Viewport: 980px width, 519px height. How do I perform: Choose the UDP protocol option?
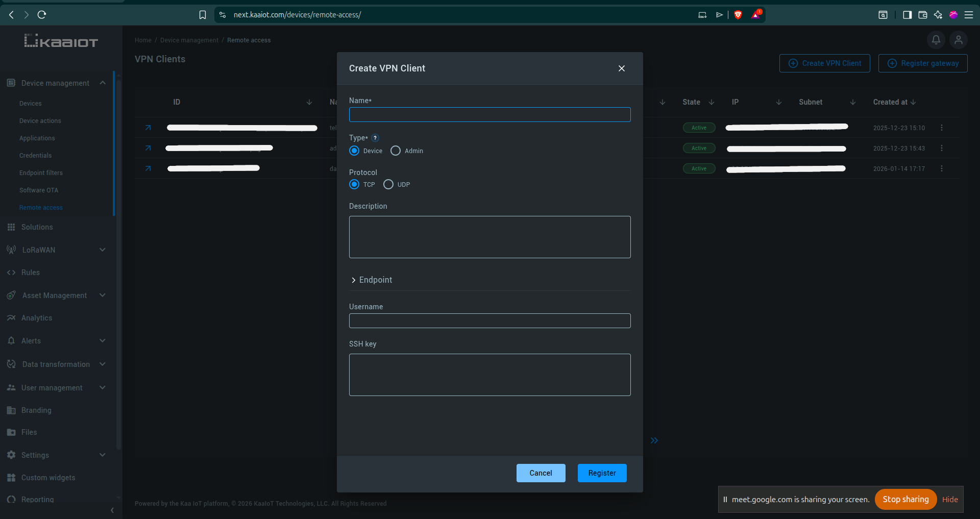(388, 184)
